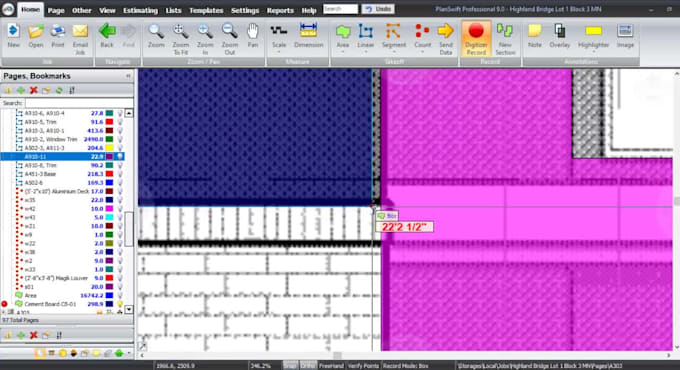Image resolution: width=680 pixels, height=370 pixels.
Task: Toggle lightbulb for selected A910-11 row
Action: (120, 157)
